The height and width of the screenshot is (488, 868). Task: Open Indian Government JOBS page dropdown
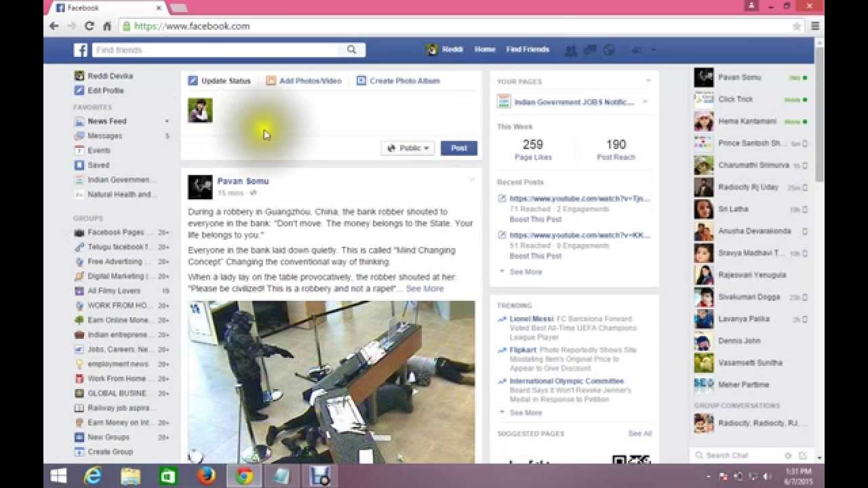coord(646,102)
